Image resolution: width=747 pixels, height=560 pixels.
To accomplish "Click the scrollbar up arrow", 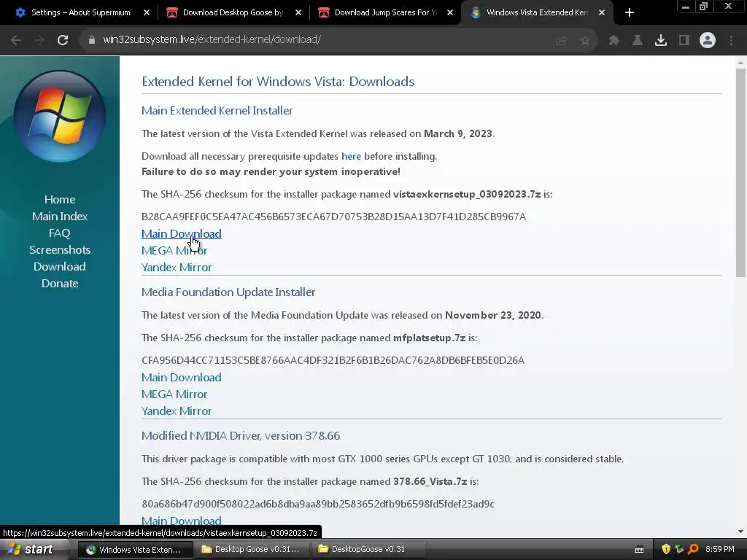I will [740, 63].
